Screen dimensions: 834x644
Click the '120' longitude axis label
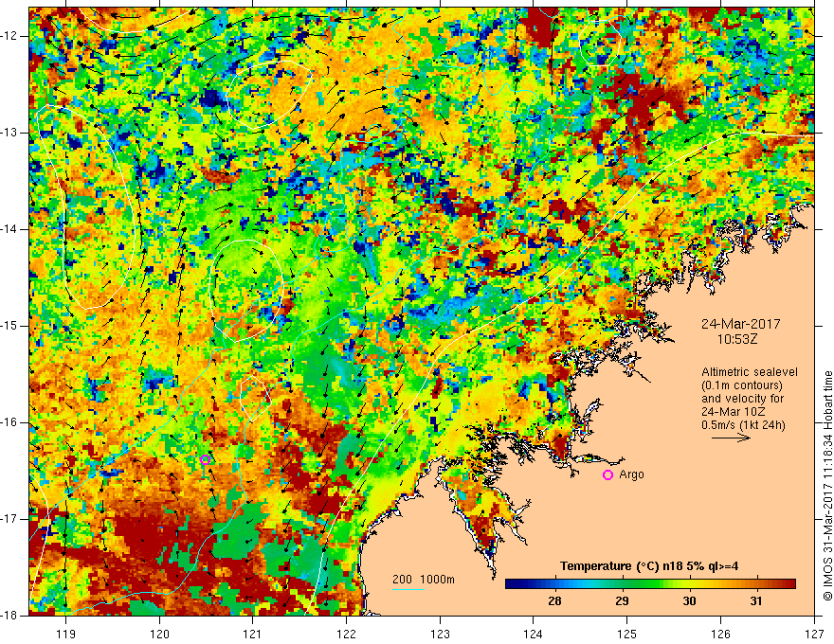159,634
